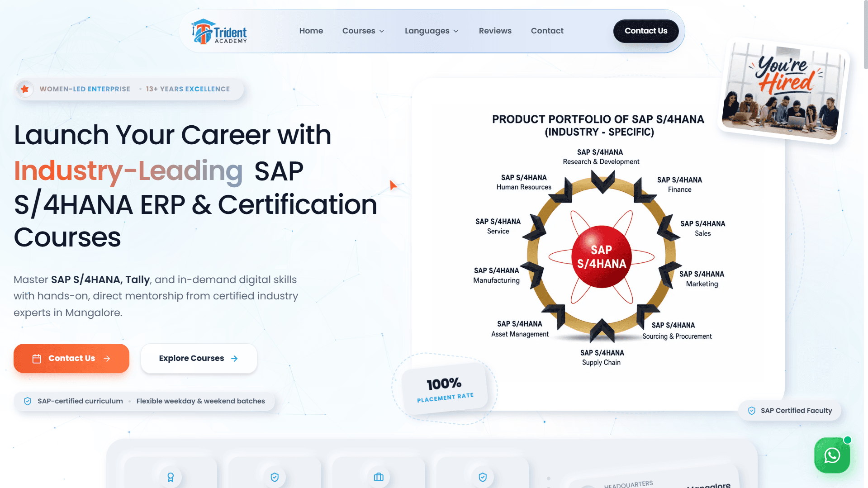Click the calendar icon on orange Contact Us button
This screenshot has width=868, height=488.
coord(37,359)
